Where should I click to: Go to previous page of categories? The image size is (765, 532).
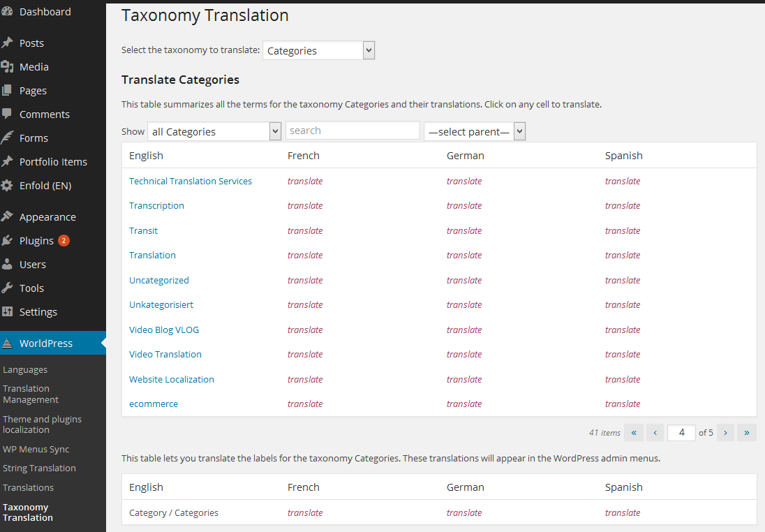tap(655, 432)
